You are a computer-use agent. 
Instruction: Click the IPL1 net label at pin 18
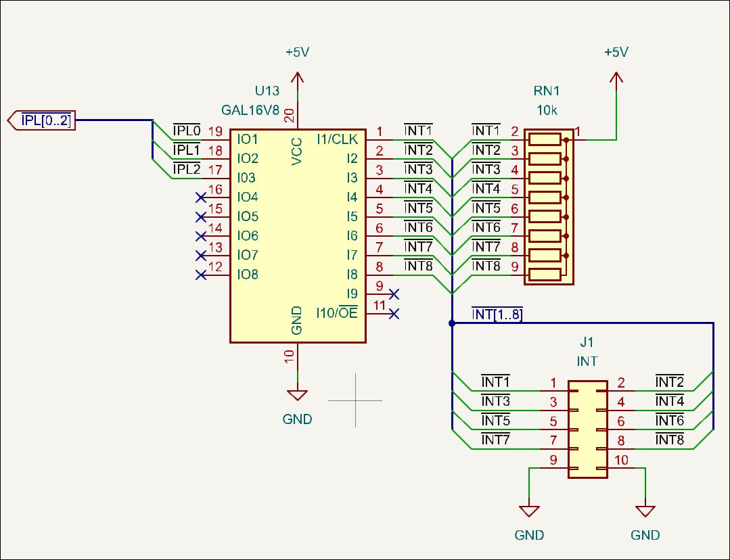coord(186,150)
